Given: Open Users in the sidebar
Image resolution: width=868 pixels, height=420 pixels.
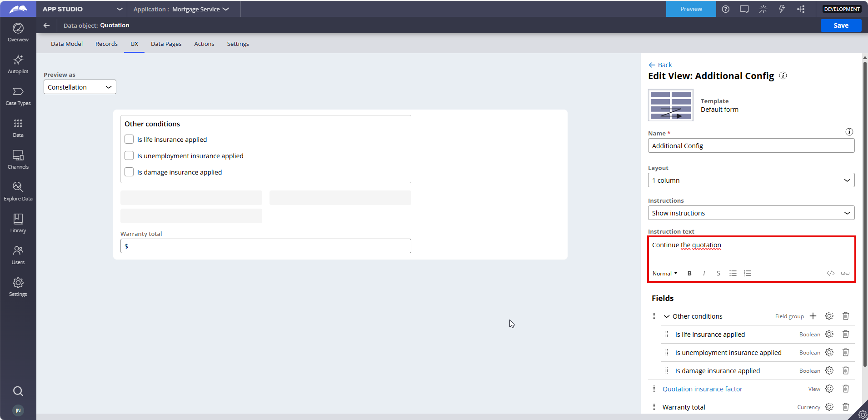Looking at the screenshot, I should 18,255.
